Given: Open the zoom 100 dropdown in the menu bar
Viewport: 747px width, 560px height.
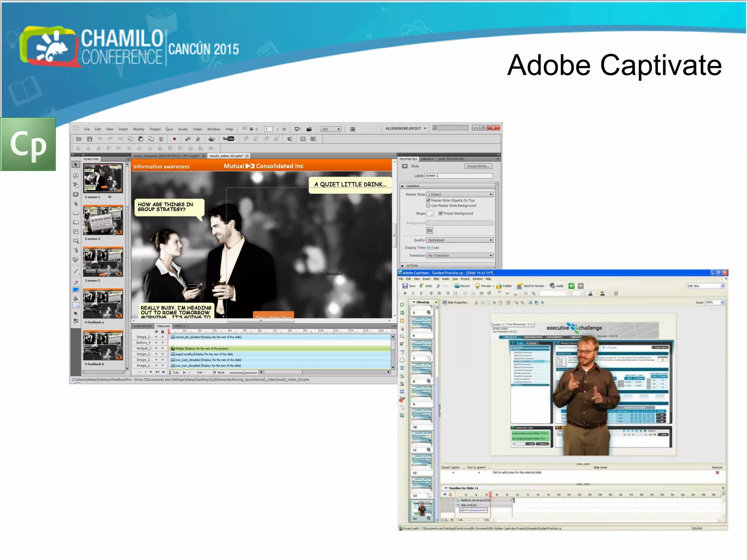Looking at the screenshot, I should click(x=331, y=129).
